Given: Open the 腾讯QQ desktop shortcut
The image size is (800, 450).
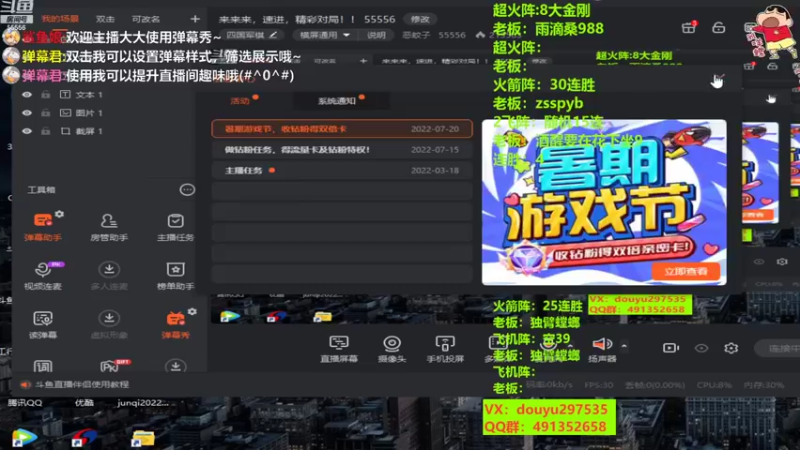Looking at the screenshot, I should (24, 422).
